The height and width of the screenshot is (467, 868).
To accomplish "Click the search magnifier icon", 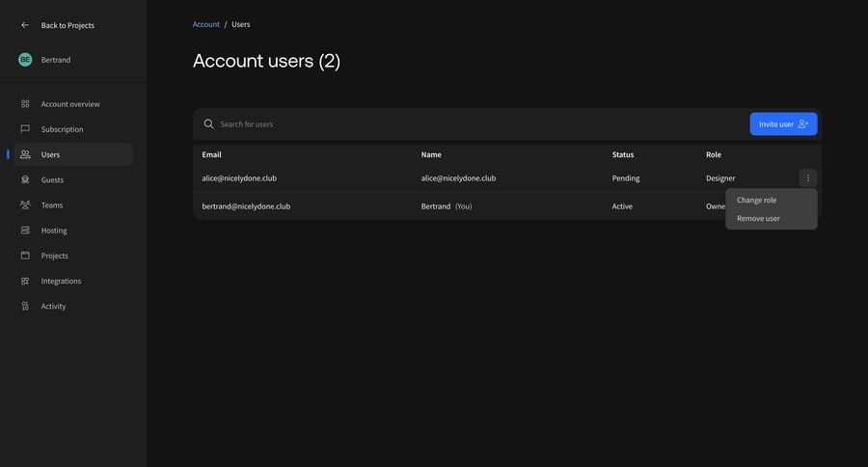I will tap(208, 124).
